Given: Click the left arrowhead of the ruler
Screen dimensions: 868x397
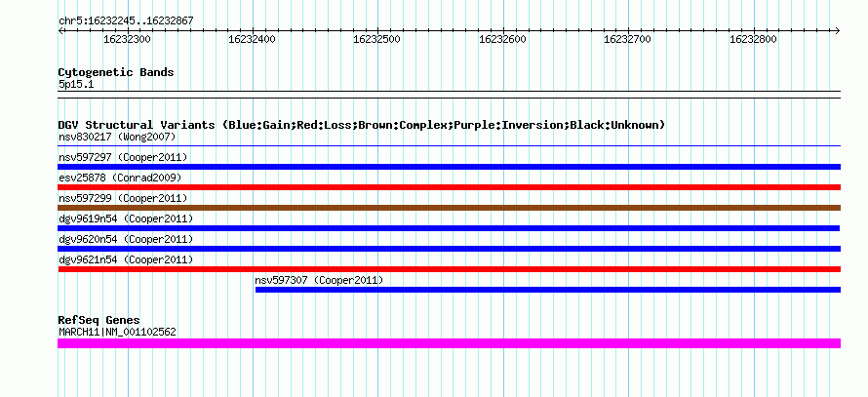Looking at the screenshot, I should pos(60,30).
